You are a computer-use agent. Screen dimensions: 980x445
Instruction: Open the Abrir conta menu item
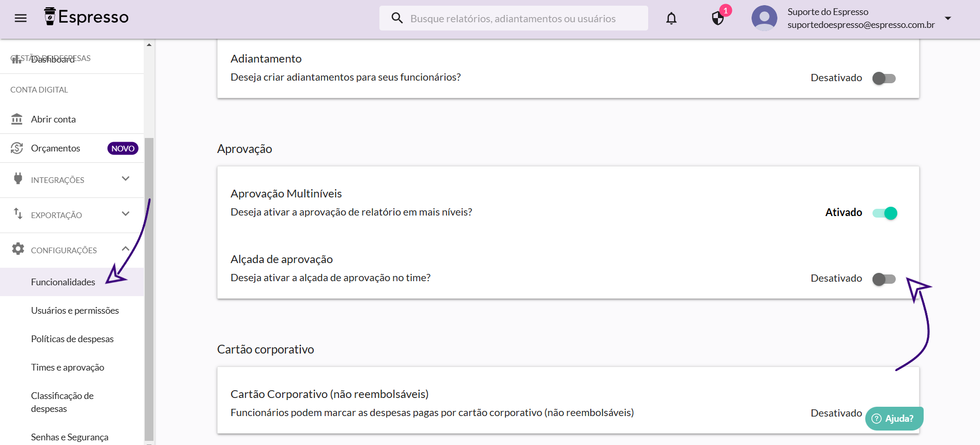coord(72,119)
